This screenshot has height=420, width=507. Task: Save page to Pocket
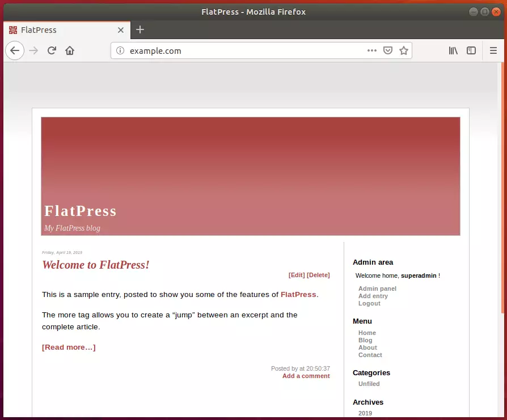(388, 50)
